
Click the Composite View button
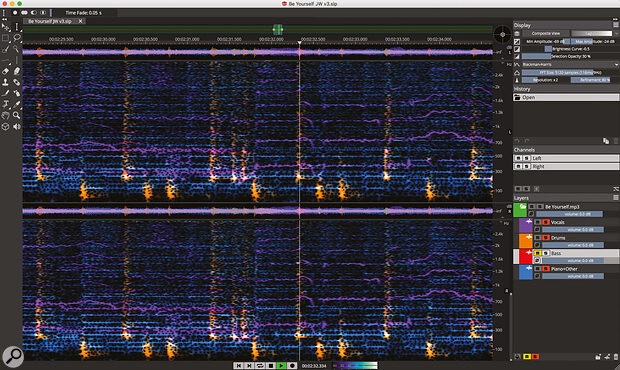pyautogui.click(x=546, y=34)
